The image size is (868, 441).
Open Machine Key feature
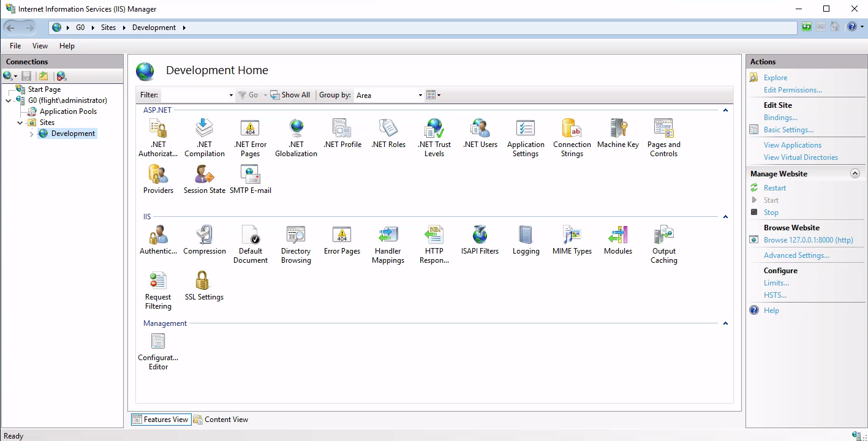point(618,134)
